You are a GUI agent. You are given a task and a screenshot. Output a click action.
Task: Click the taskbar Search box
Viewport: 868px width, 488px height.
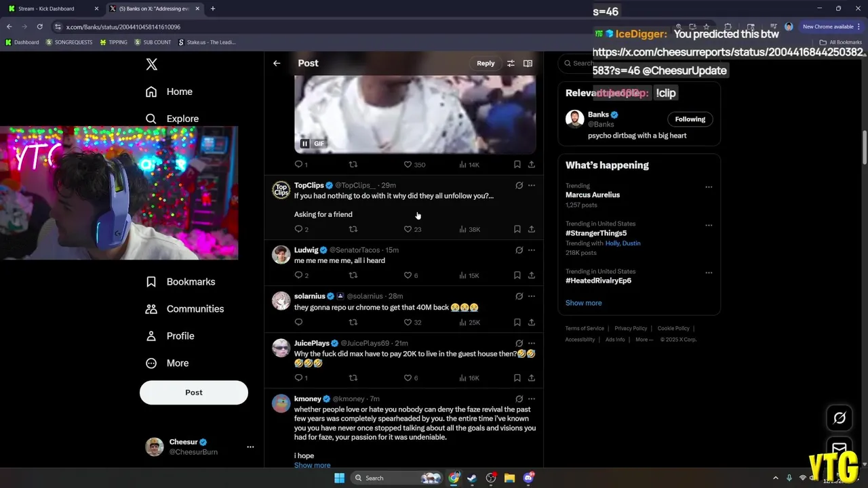(x=397, y=478)
